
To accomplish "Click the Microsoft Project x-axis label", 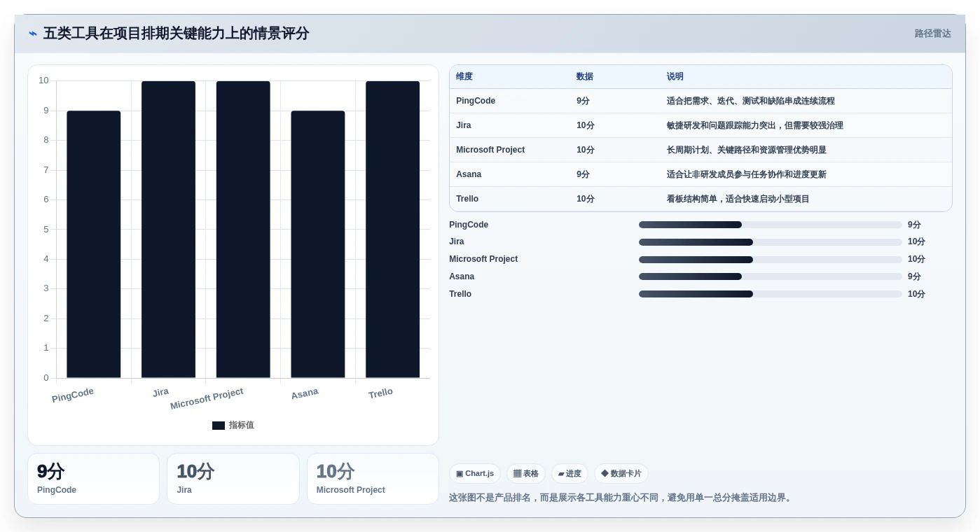I will tap(207, 398).
